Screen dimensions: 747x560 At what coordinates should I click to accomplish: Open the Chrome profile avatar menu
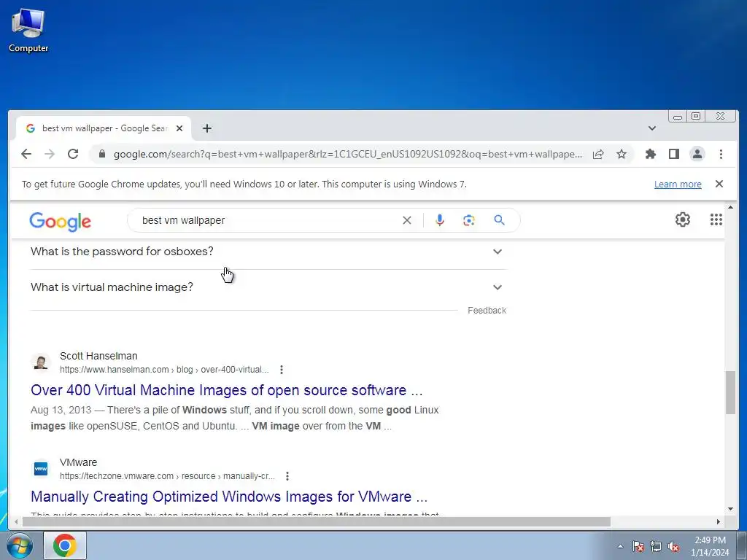pos(697,154)
